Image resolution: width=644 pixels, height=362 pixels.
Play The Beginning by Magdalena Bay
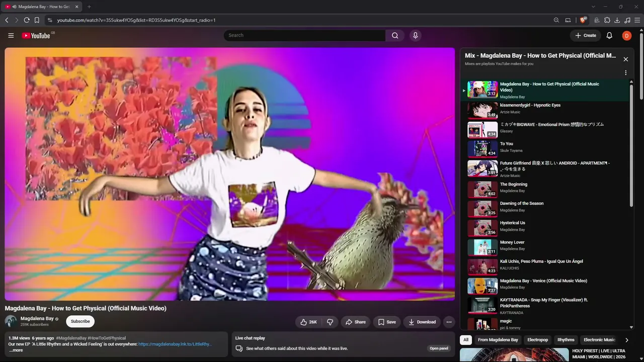[545, 189]
